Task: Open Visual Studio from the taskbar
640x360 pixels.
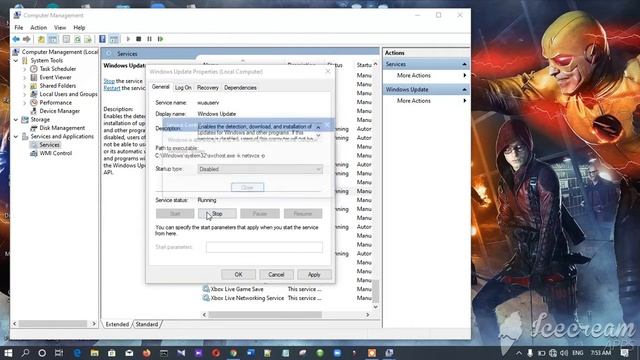Action: (x=181, y=353)
